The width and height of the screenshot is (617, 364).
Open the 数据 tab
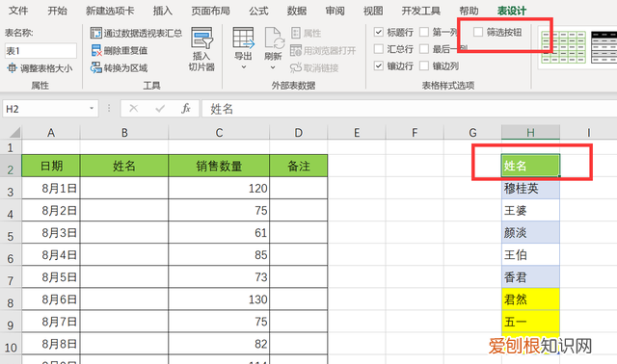pos(297,11)
